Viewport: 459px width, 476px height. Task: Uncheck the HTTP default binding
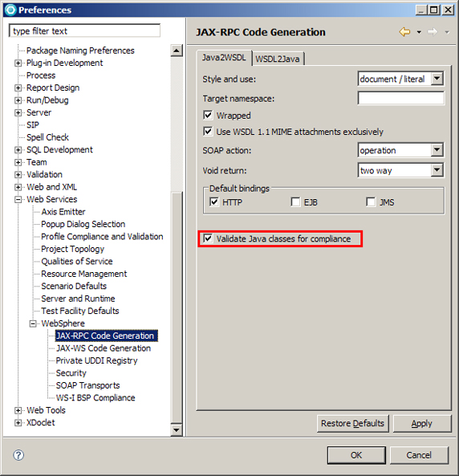[x=214, y=201]
